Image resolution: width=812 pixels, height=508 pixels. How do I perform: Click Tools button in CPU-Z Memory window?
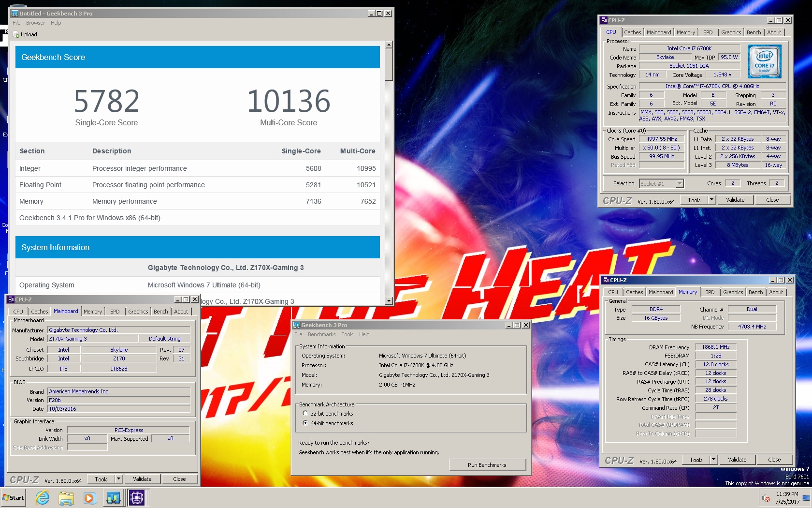pyautogui.click(x=696, y=460)
